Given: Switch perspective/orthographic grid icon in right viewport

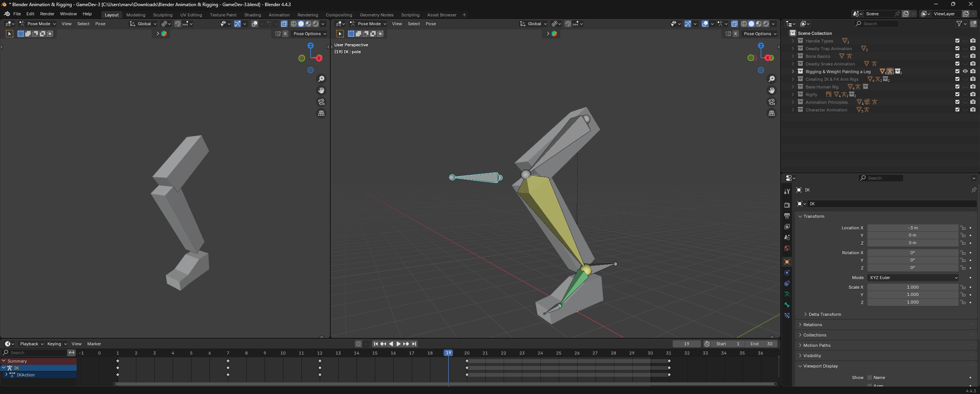Looking at the screenshot, I should (x=771, y=113).
